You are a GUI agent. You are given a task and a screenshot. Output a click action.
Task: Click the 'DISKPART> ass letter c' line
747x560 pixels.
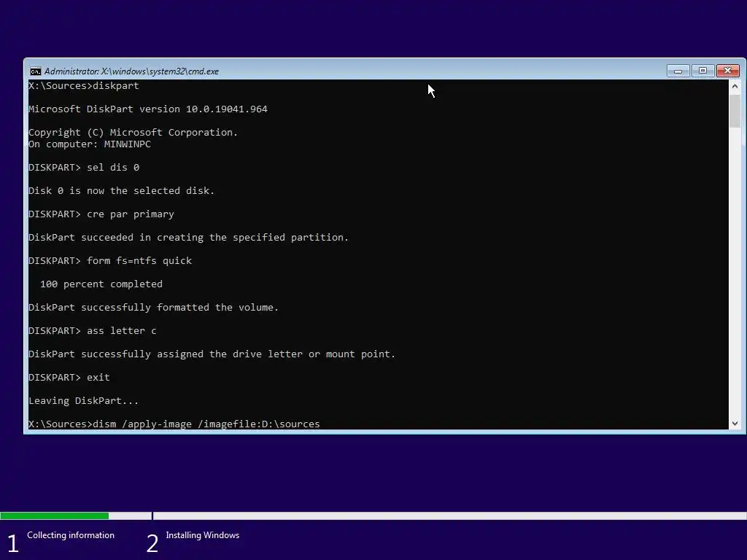point(93,331)
